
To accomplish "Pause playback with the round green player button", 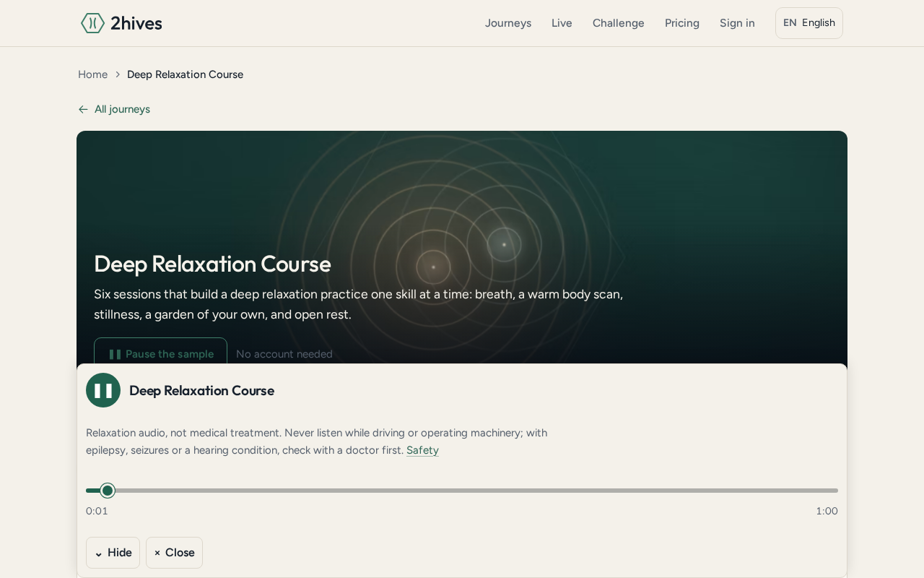I will [x=103, y=390].
